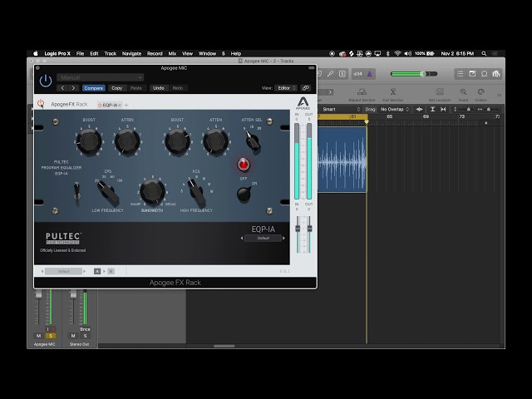
Task: Click the Paste button in plugin header
Action: pyautogui.click(x=135, y=88)
